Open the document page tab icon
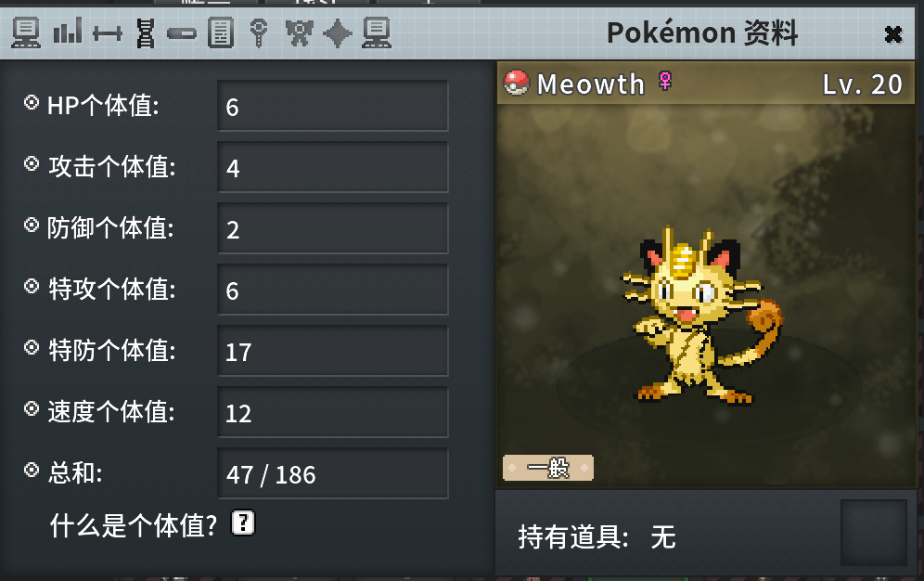The width and height of the screenshot is (924, 581). click(221, 33)
